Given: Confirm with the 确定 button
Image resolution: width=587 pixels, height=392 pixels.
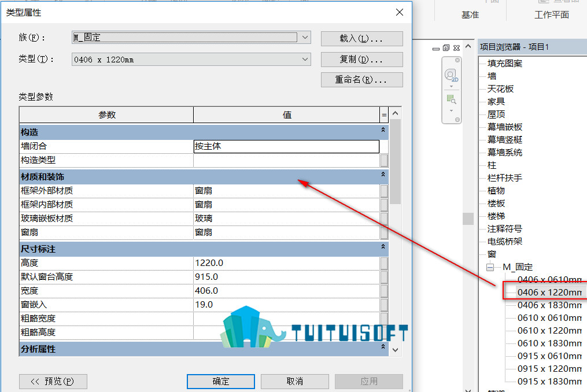Looking at the screenshot, I should point(221,382).
